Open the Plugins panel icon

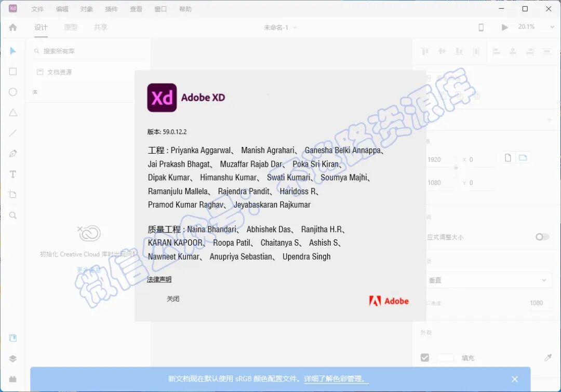pos(13,379)
